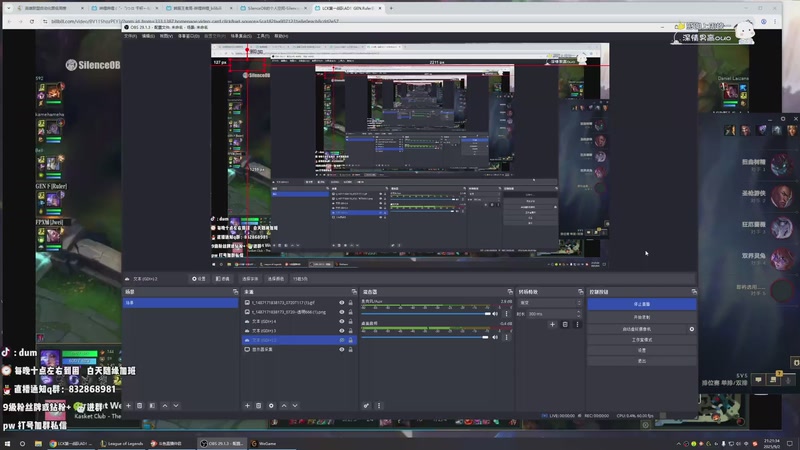Open the browser tab search dropdown arrow
The image size is (800, 450).
click(8, 8)
